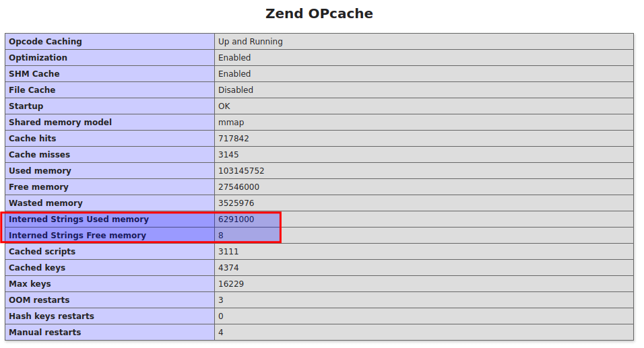Click the OOM restarts label

click(39, 300)
